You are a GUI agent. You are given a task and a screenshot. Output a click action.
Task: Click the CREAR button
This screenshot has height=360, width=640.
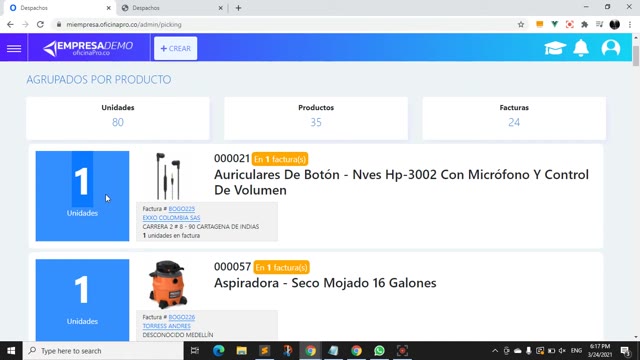tap(176, 48)
